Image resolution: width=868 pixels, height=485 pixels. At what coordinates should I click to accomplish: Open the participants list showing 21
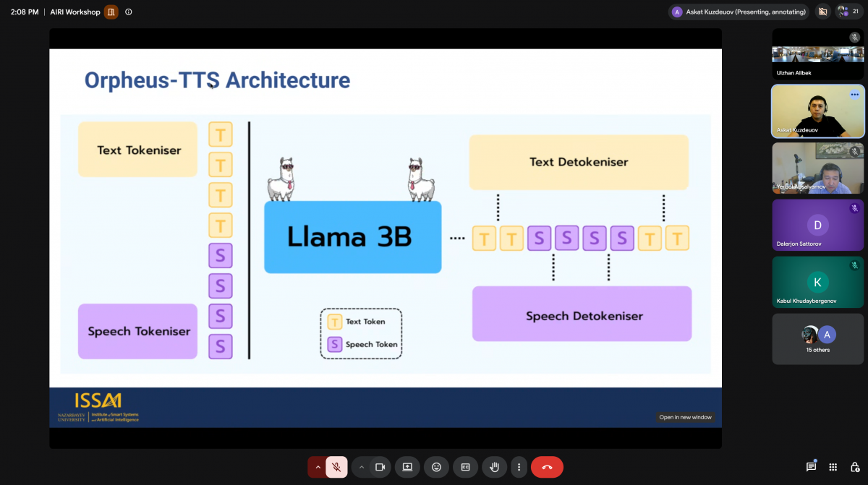(848, 12)
